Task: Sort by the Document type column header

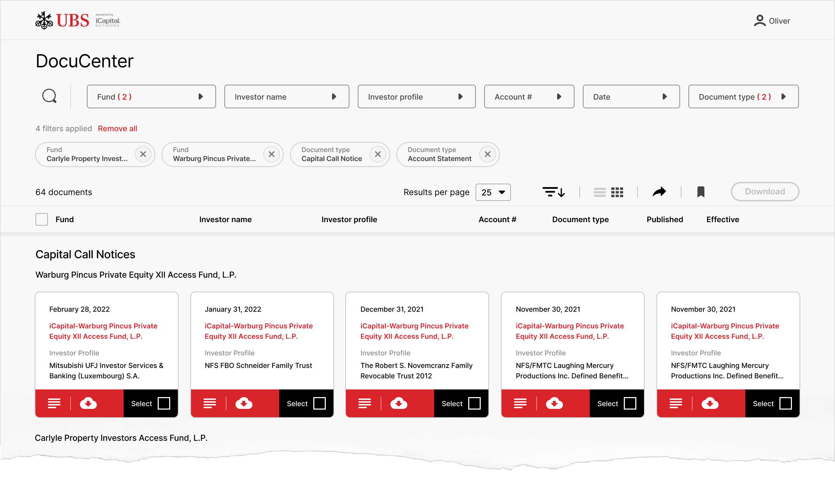Action: coord(581,219)
